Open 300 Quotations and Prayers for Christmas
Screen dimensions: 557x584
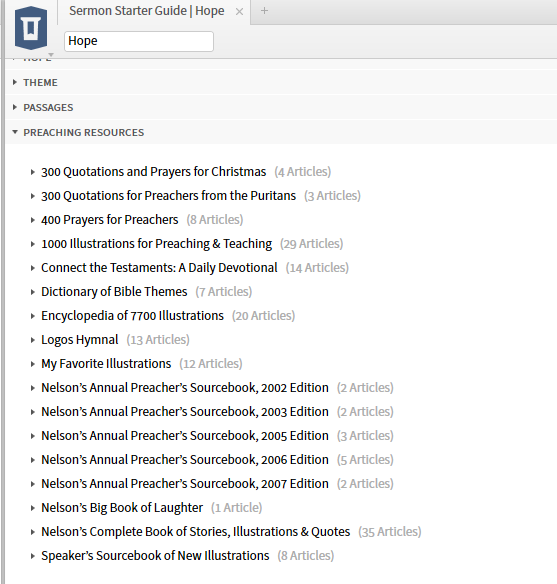(153, 172)
